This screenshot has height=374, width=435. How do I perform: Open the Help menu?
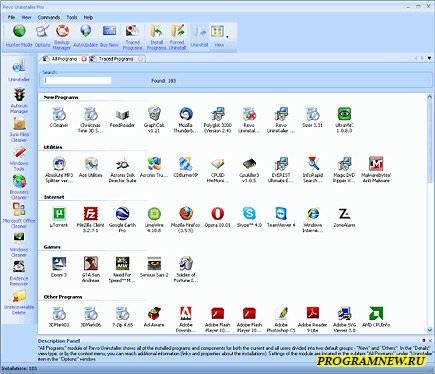[x=88, y=17]
